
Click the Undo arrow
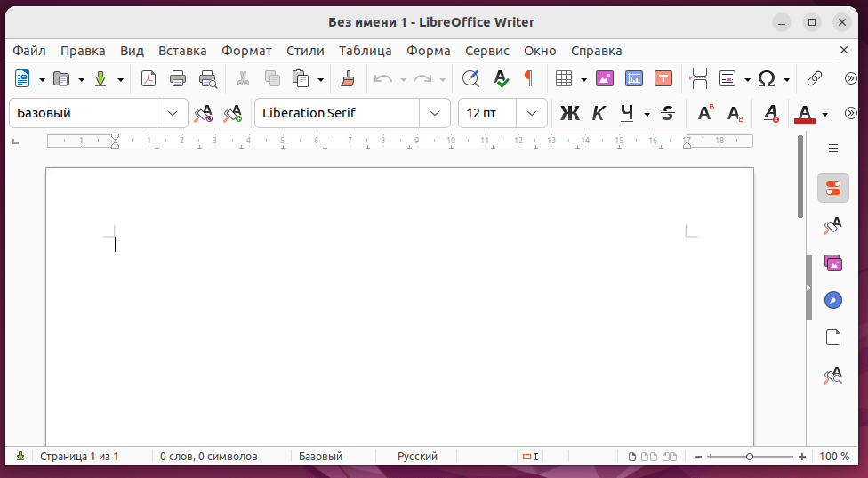[x=383, y=78]
